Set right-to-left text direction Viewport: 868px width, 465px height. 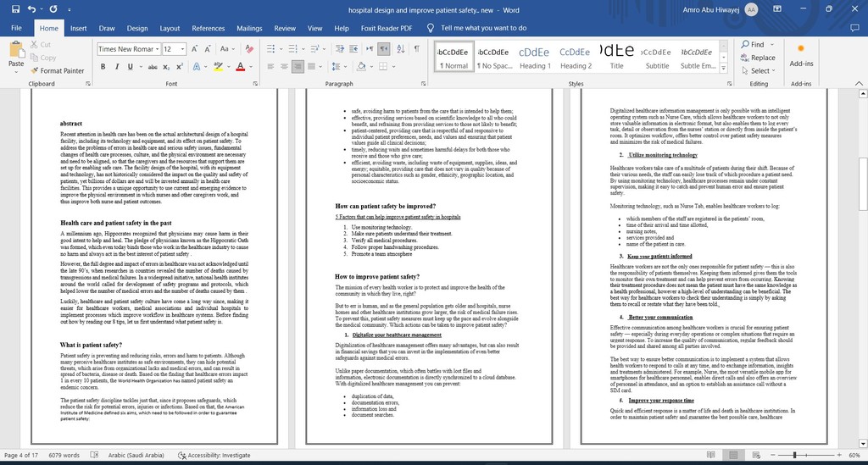coord(384,49)
